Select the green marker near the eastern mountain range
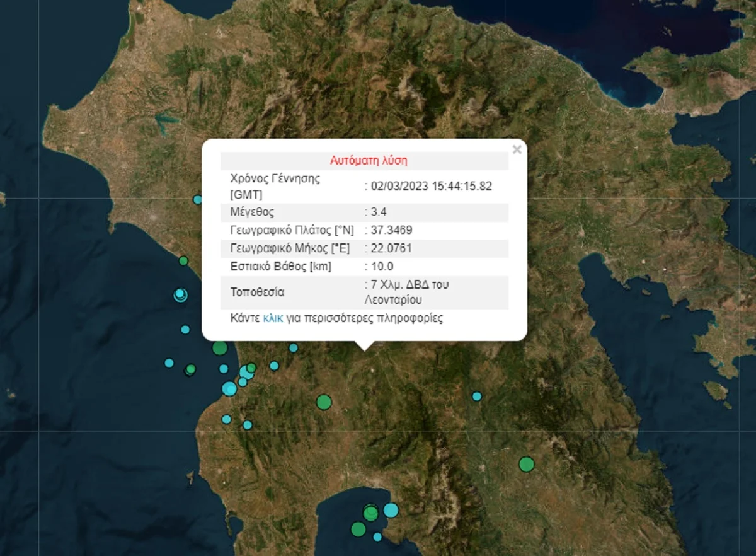Image resolution: width=756 pixels, height=556 pixels. coord(525,465)
